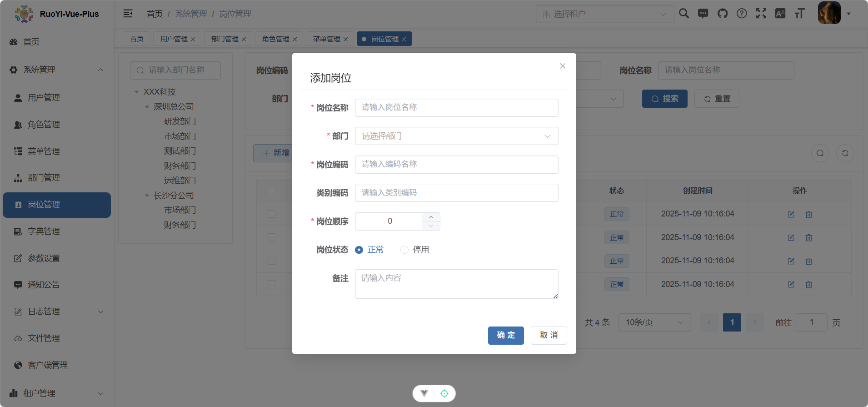Open 字典管理 in the sidebar menu
This screenshot has width=868, height=407.
(x=44, y=231)
